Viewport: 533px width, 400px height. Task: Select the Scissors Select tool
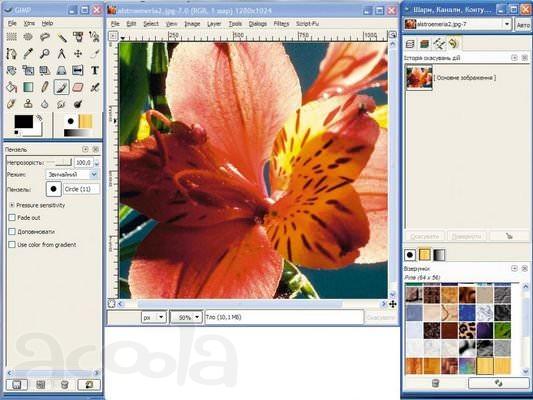pyautogui.click(x=94, y=37)
